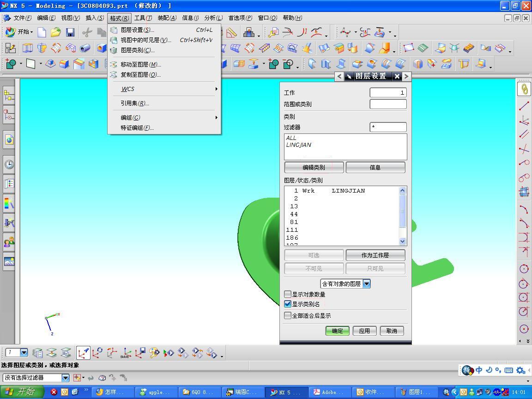Click the 编辑类别 button
The image size is (532, 399).
coord(314,167)
